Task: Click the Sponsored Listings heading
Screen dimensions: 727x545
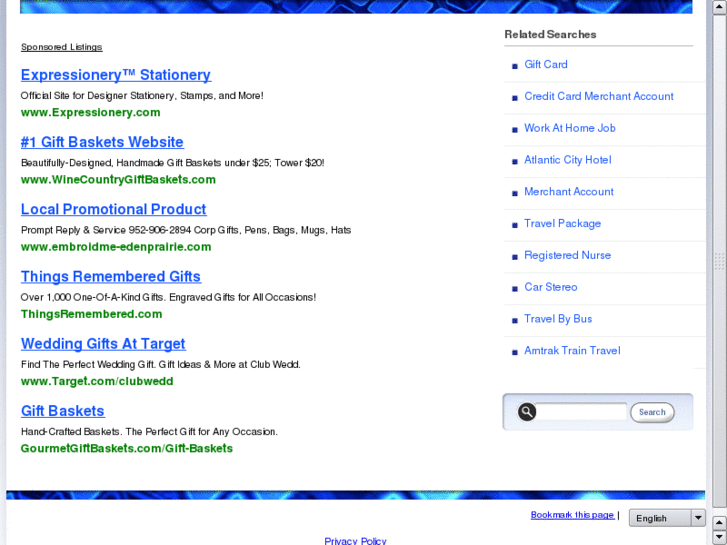Action: pos(62,47)
